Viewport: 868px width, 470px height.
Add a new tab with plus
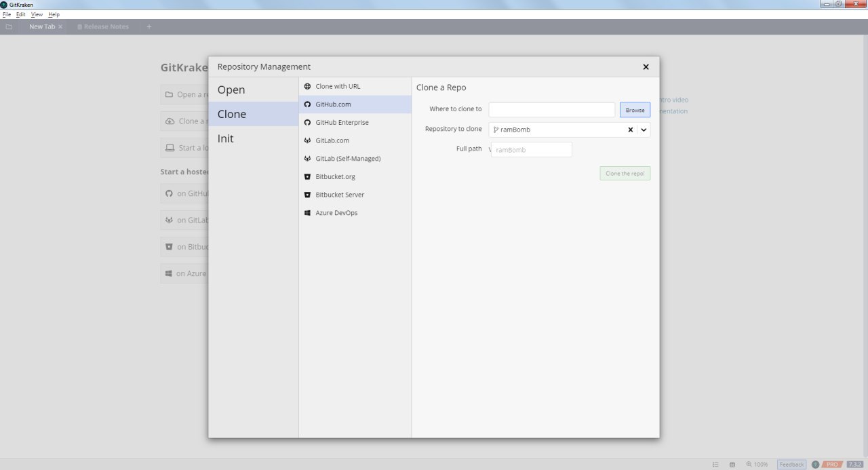click(149, 27)
